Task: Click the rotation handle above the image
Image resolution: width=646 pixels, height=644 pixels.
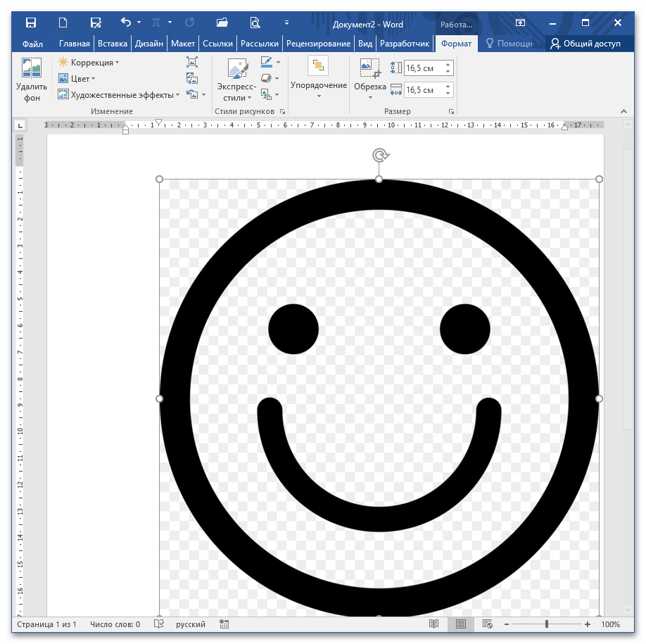Action: point(379,155)
